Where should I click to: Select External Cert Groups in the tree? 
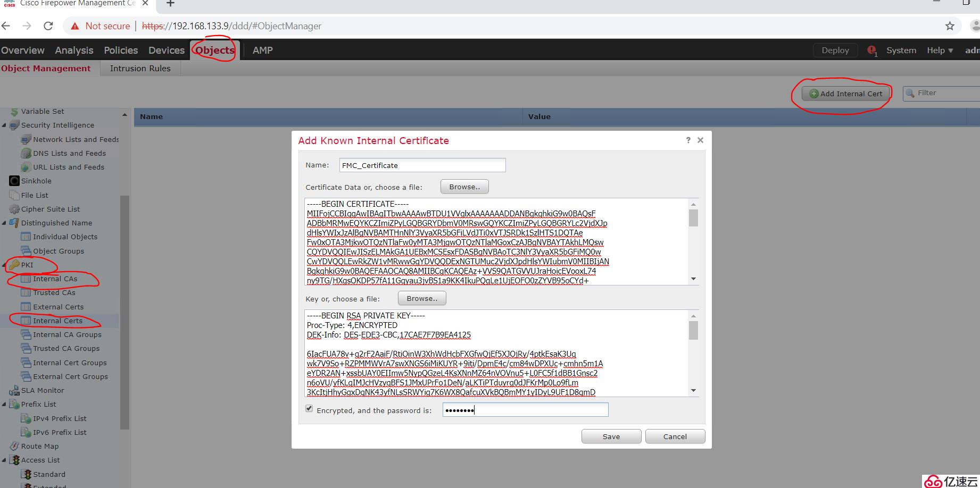tap(70, 376)
